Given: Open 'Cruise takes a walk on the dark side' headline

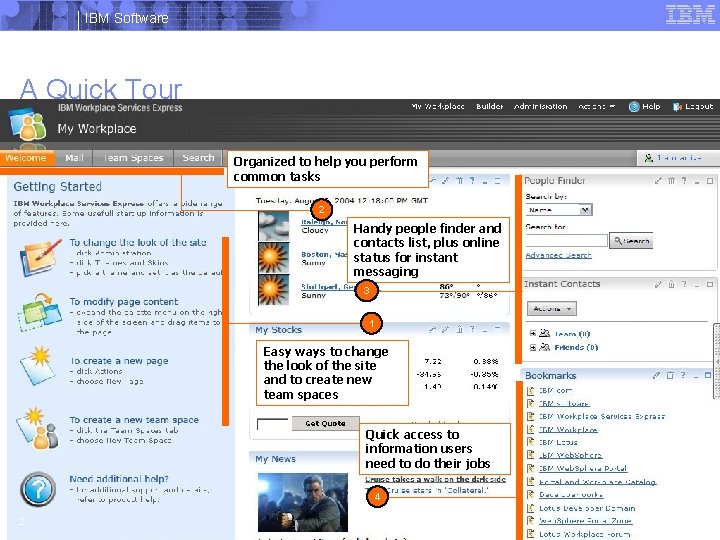Looking at the screenshot, I should point(435,479).
